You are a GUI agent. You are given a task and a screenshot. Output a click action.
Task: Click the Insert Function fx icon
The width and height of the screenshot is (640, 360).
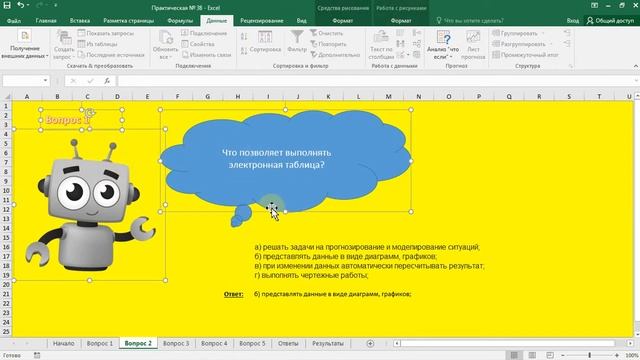point(107,81)
